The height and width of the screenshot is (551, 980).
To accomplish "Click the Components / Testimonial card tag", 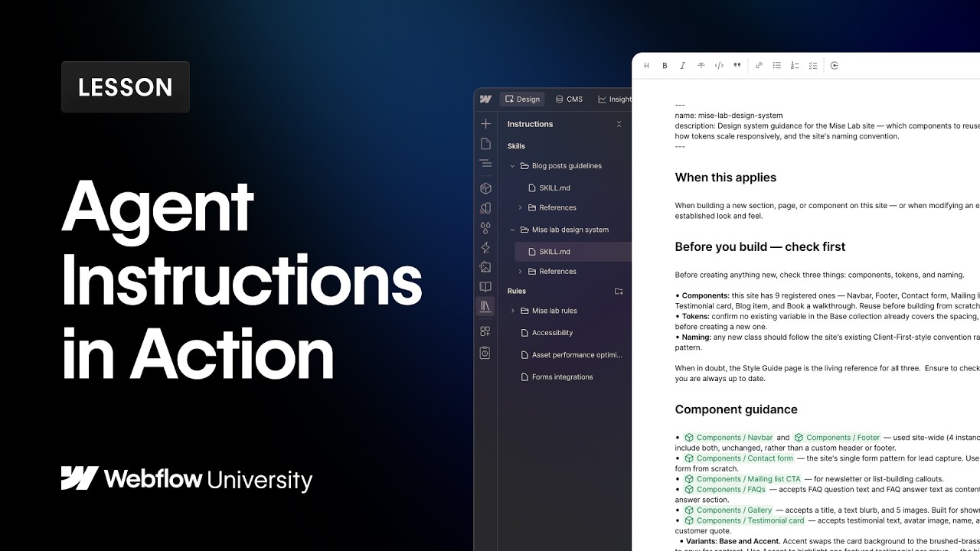I will coord(744,520).
